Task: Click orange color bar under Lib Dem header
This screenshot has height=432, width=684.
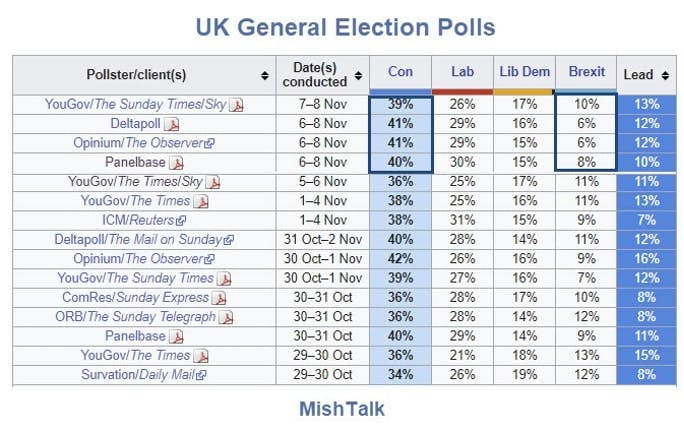Action: tap(524, 91)
